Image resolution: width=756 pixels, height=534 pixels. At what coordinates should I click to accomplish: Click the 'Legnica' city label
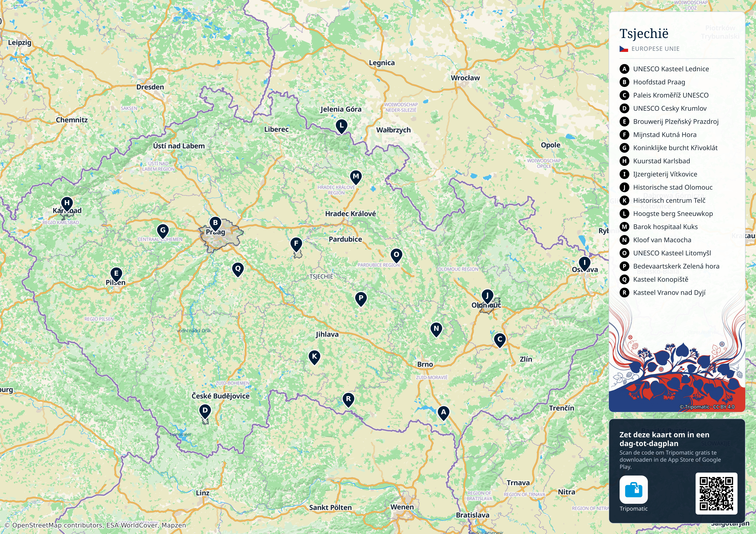click(x=382, y=63)
